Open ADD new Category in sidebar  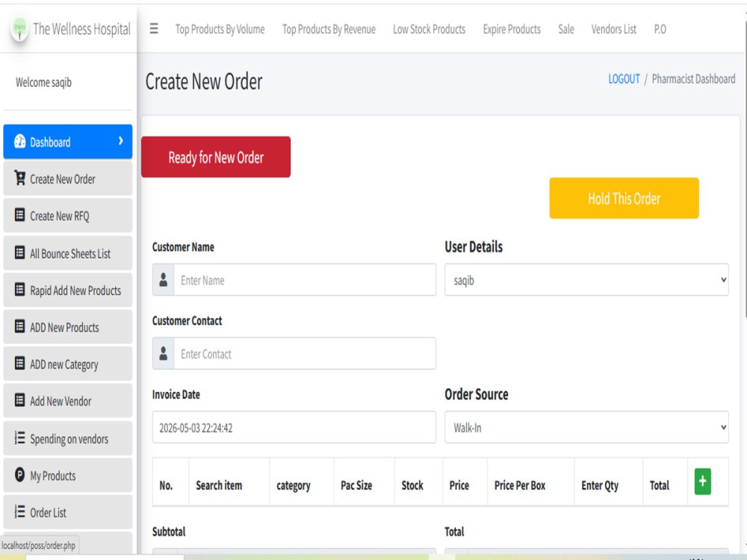[x=68, y=364]
